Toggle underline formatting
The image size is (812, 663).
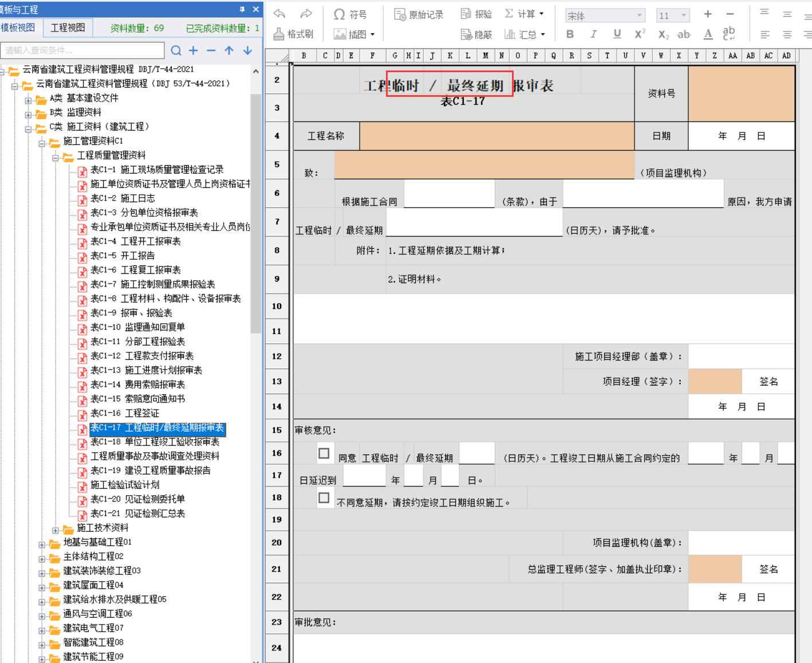click(x=617, y=34)
